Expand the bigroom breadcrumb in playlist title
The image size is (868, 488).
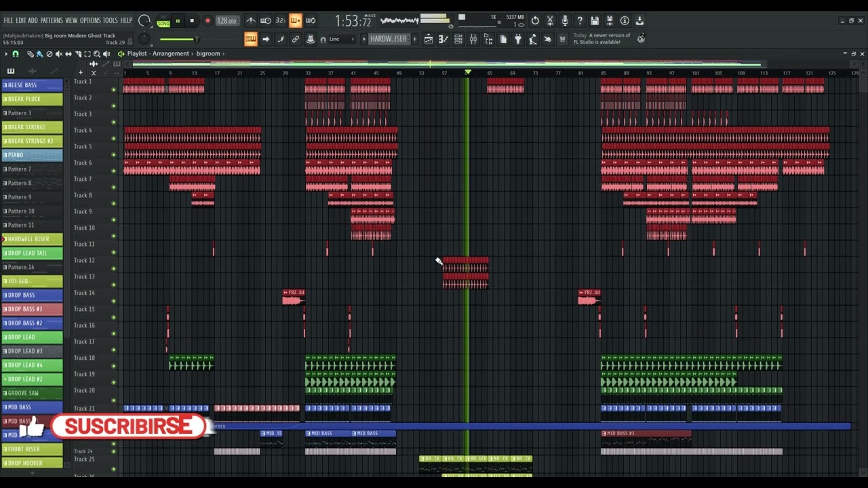(x=208, y=54)
